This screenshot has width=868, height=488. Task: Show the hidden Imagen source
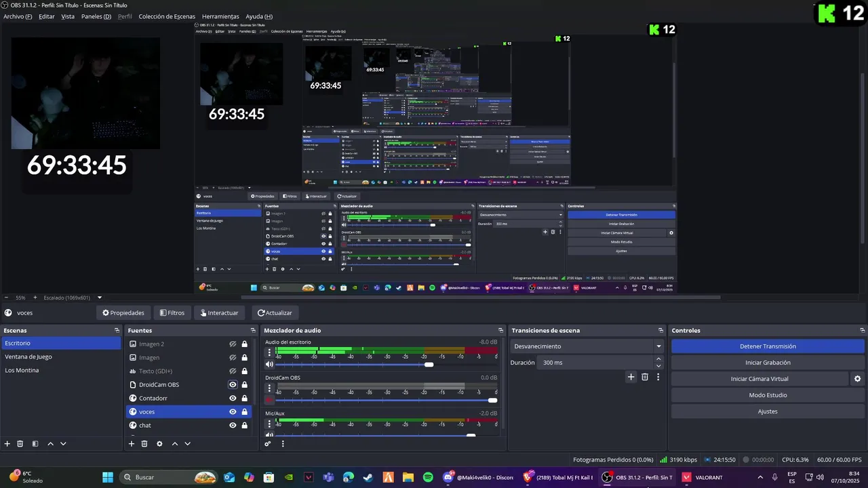[233, 358]
